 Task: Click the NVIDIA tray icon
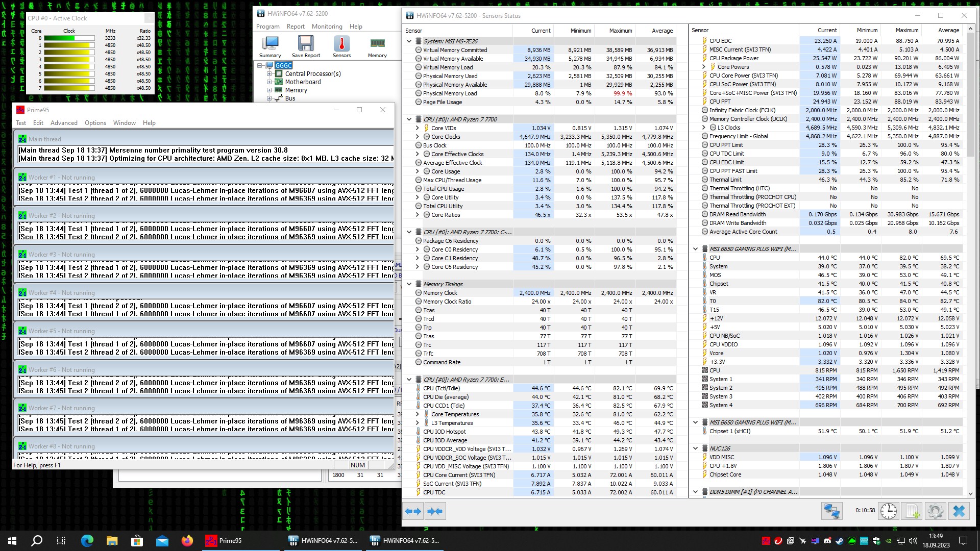coord(889,541)
